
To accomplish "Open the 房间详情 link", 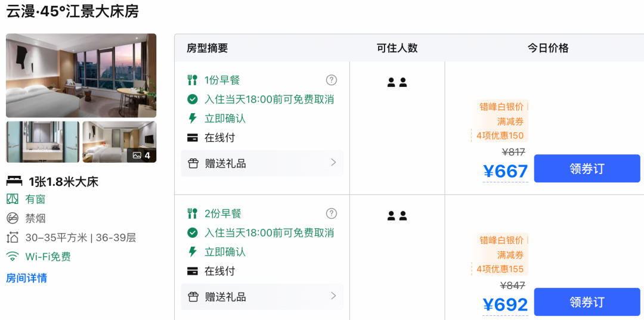I will click(26, 278).
